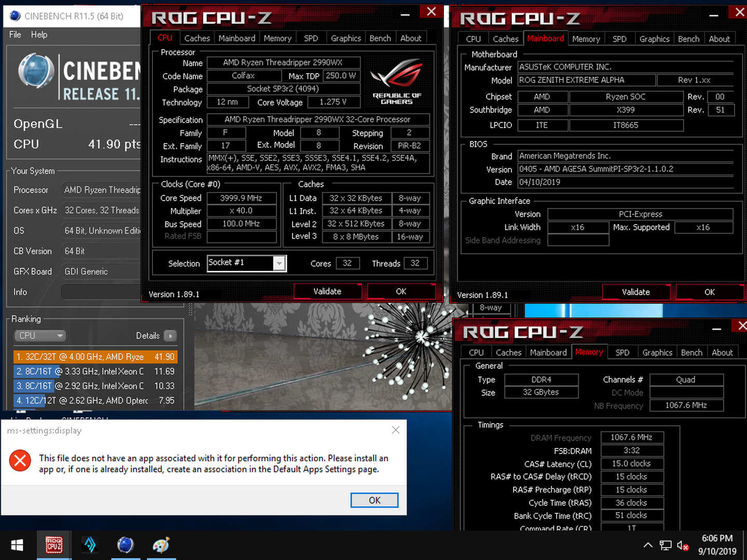Viewport: 747px width, 560px height.
Task: Open the Details arrow in Ranking
Action: (170, 335)
